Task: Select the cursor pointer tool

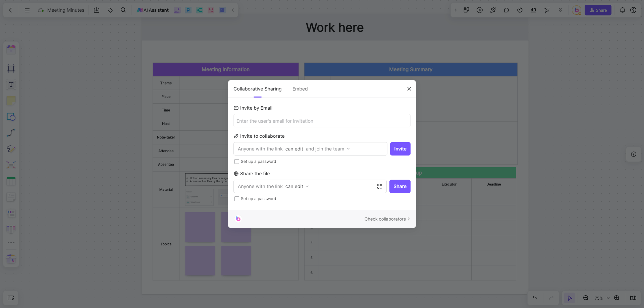Action: click(570, 298)
